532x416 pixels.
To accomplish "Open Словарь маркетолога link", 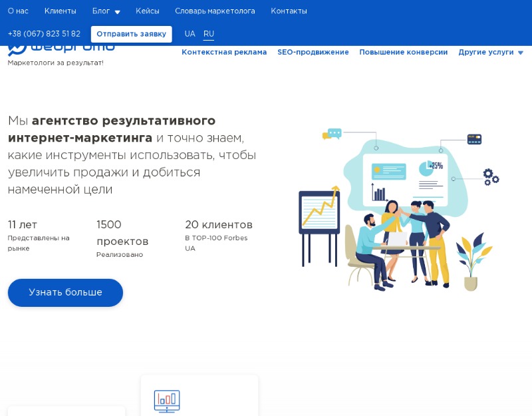I will 215,11.
